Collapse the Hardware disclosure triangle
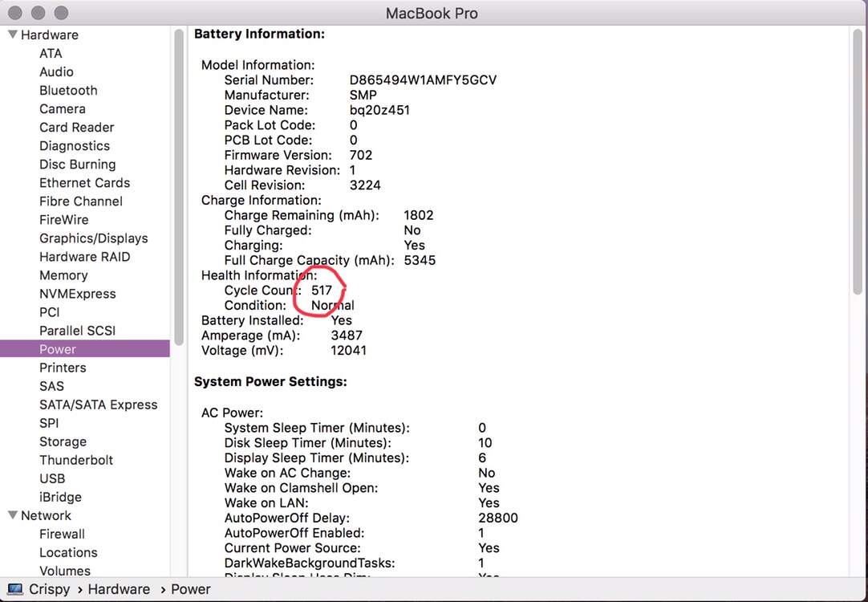This screenshot has height=602, width=868. tap(13, 35)
